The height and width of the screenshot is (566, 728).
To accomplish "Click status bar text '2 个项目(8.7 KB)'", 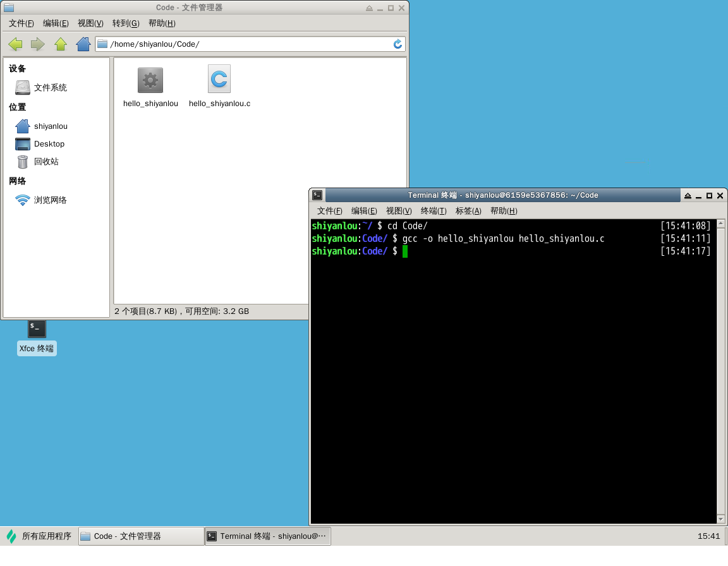I will pyautogui.click(x=145, y=311).
